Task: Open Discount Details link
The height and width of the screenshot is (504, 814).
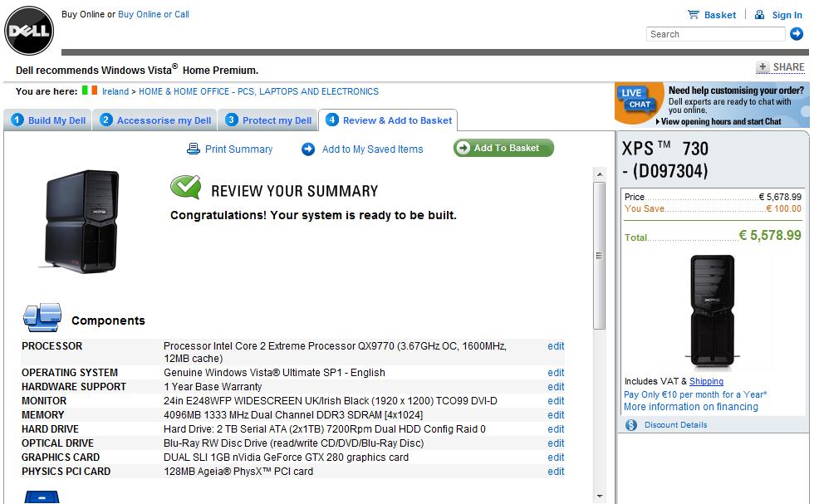Action: (675, 424)
